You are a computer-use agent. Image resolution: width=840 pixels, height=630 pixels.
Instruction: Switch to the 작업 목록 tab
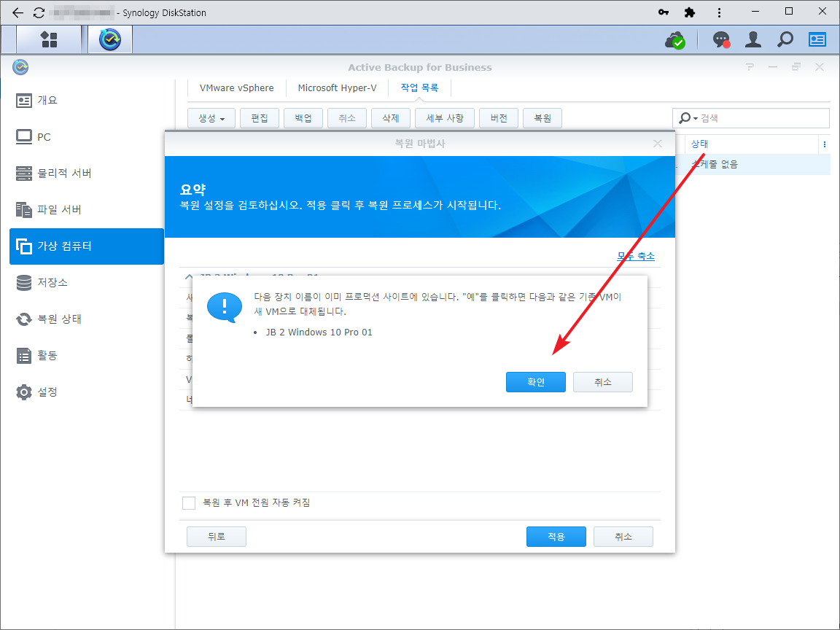click(x=419, y=87)
